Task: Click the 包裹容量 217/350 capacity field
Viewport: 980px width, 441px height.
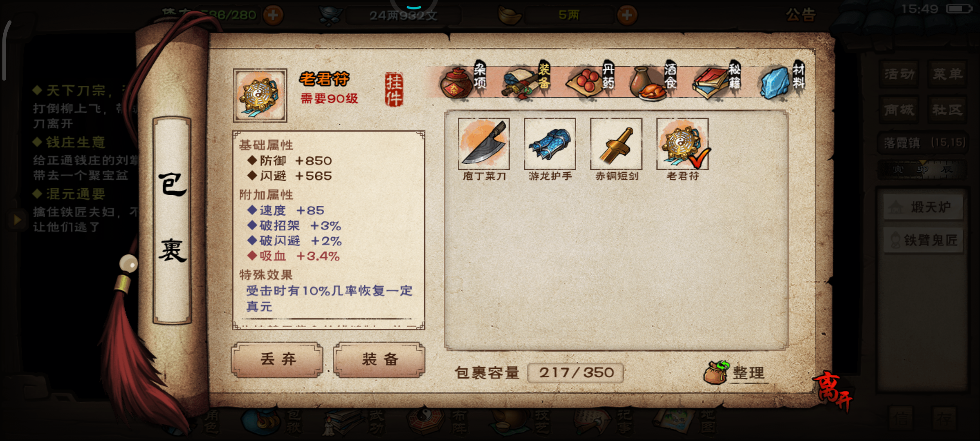Action: coord(575,372)
